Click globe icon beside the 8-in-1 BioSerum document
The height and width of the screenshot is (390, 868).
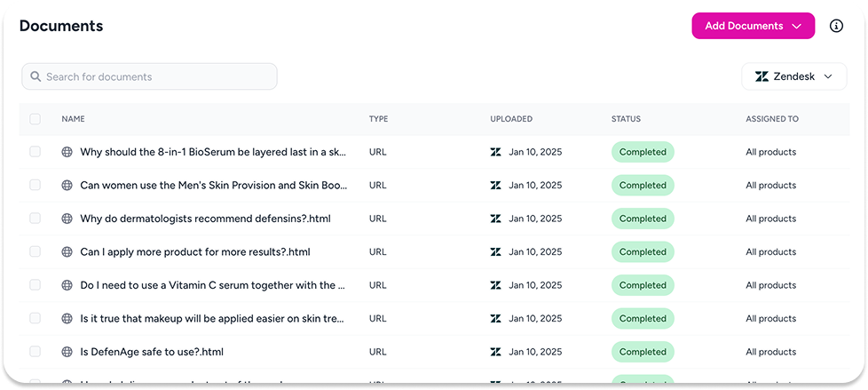point(67,152)
